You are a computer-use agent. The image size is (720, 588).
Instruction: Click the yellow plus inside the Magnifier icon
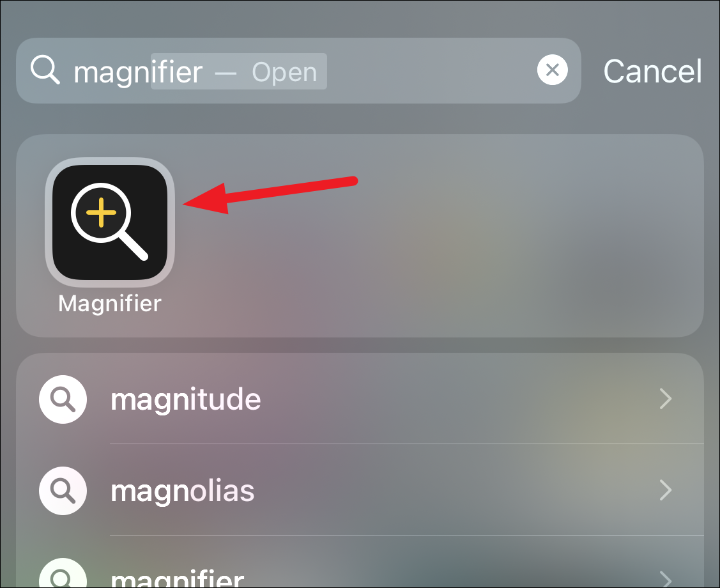tap(101, 213)
